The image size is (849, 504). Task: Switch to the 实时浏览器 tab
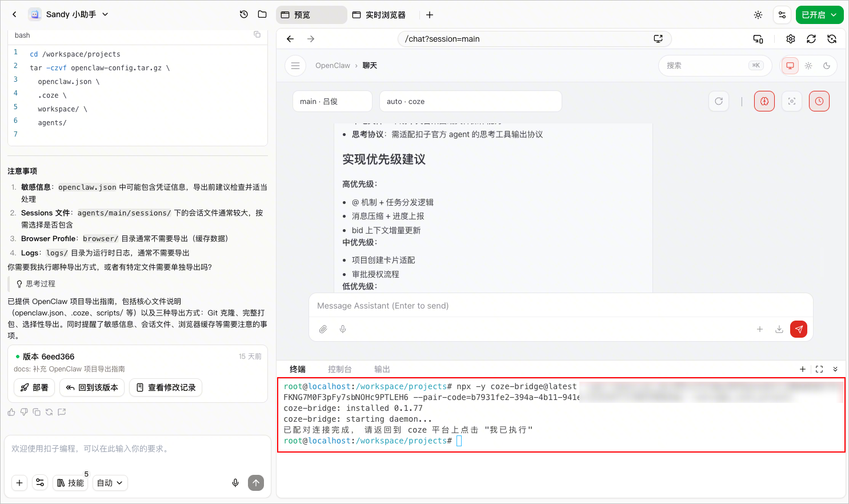click(x=379, y=15)
